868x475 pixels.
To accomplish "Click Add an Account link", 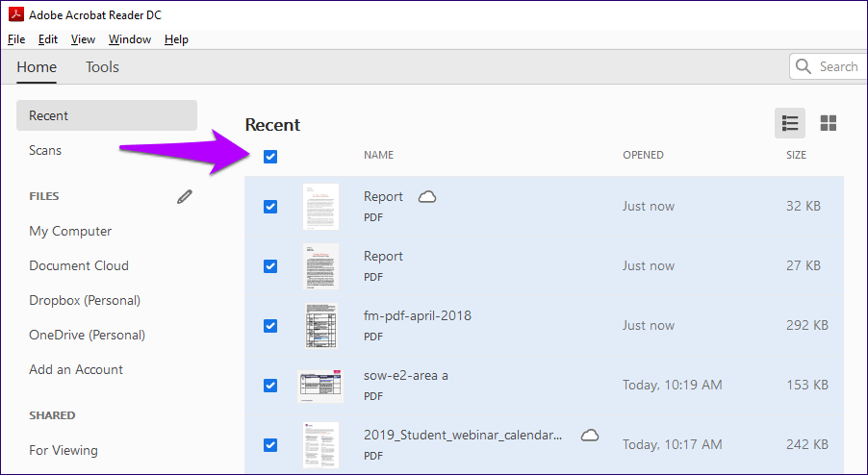I will [76, 370].
